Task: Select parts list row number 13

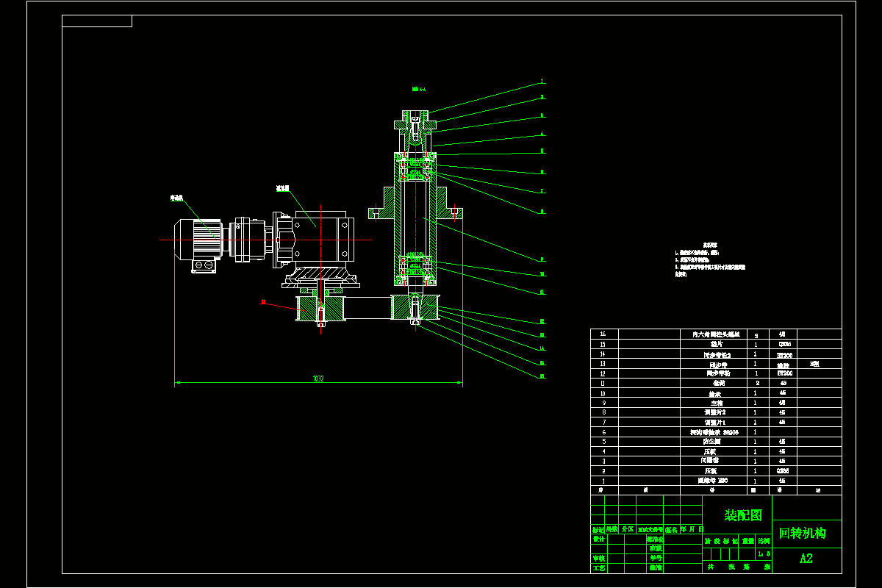Action: click(x=716, y=363)
